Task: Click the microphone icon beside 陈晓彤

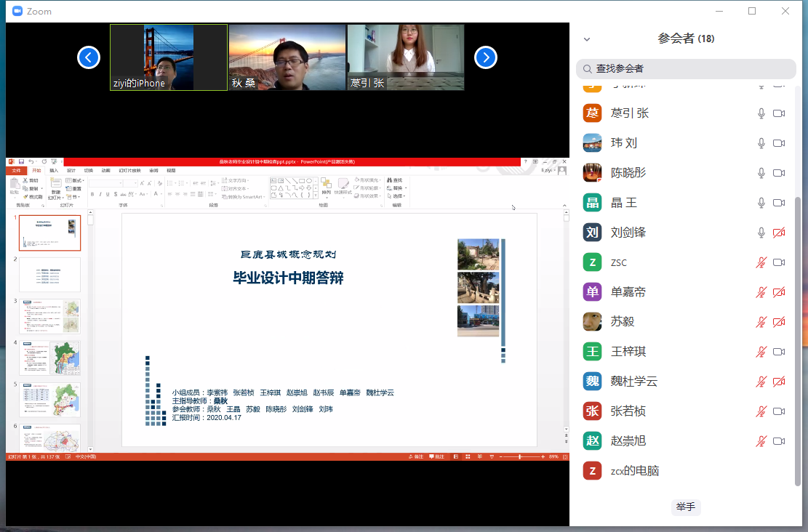Action: (761, 173)
